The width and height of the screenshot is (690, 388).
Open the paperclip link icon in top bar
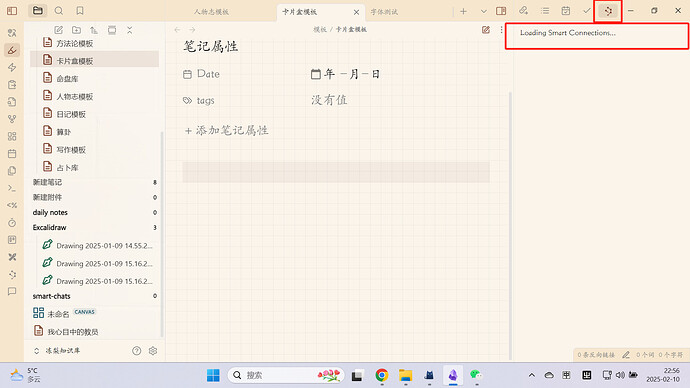click(x=523, y=11)
